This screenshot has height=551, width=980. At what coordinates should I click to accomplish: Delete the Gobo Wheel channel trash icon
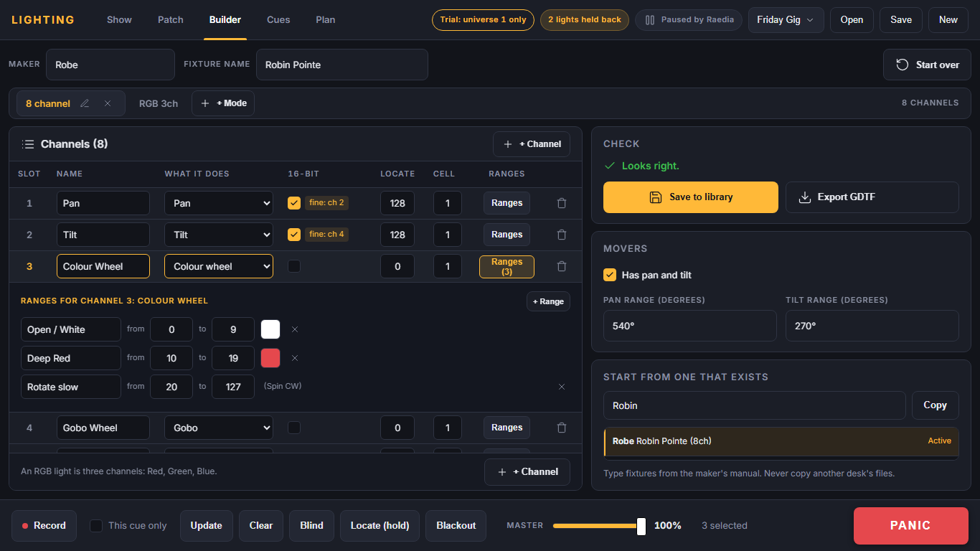[x=562, y=428]
